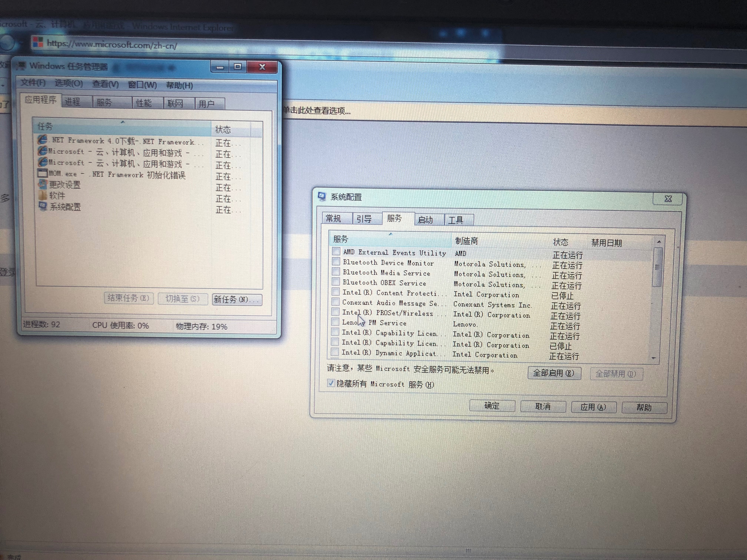The width and height of the screenshot is (747, 560).
Task: Click the 系统配置 dialog title icon
Action: click(x=322, y=196)
